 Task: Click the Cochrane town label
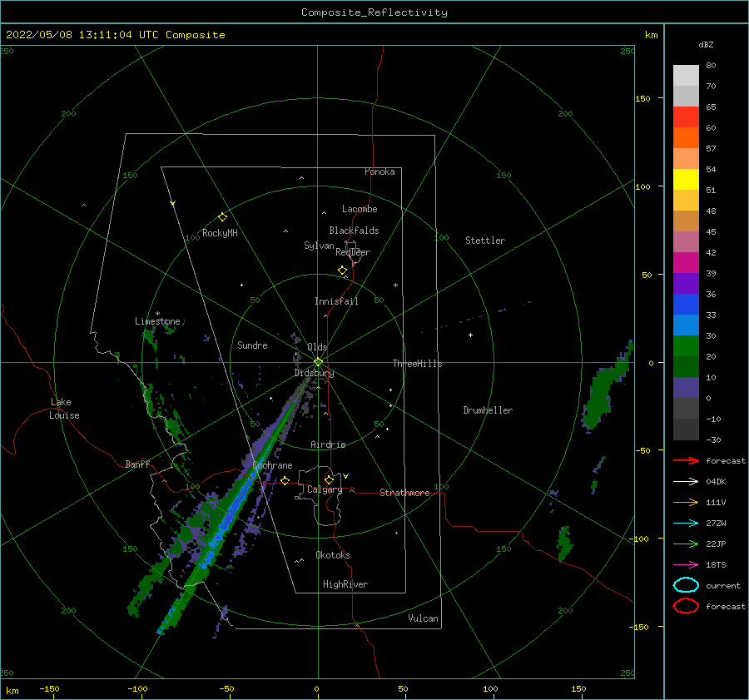point(272,465)
